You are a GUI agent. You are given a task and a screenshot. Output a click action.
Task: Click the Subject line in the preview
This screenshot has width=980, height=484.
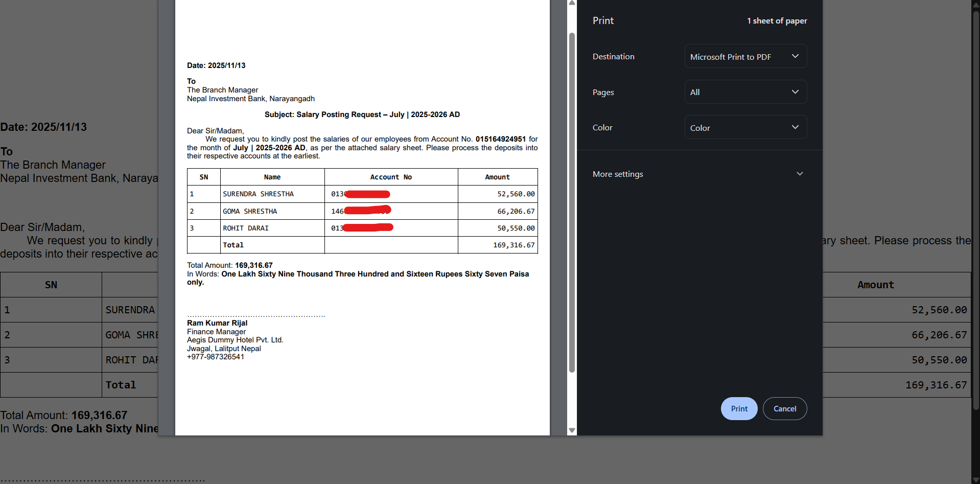tap(362, 114)
